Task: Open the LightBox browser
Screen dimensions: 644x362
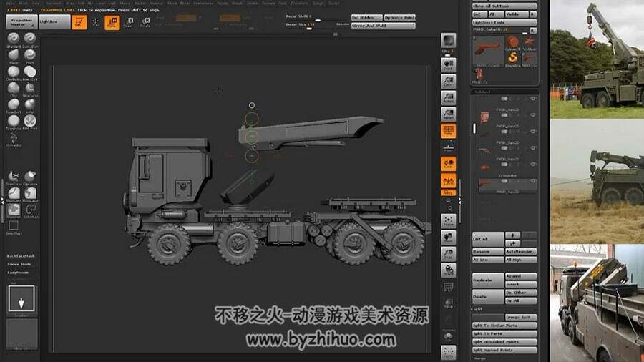Action: coord(54,21)
